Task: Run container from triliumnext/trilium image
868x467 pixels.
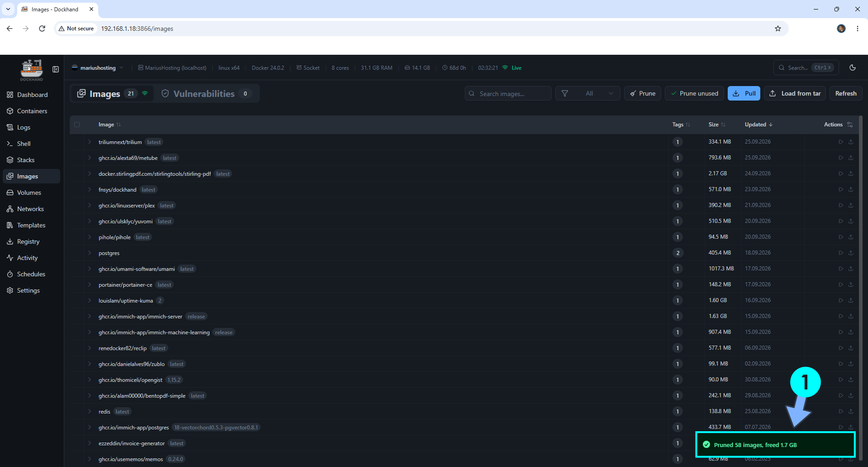Action: 841,142
